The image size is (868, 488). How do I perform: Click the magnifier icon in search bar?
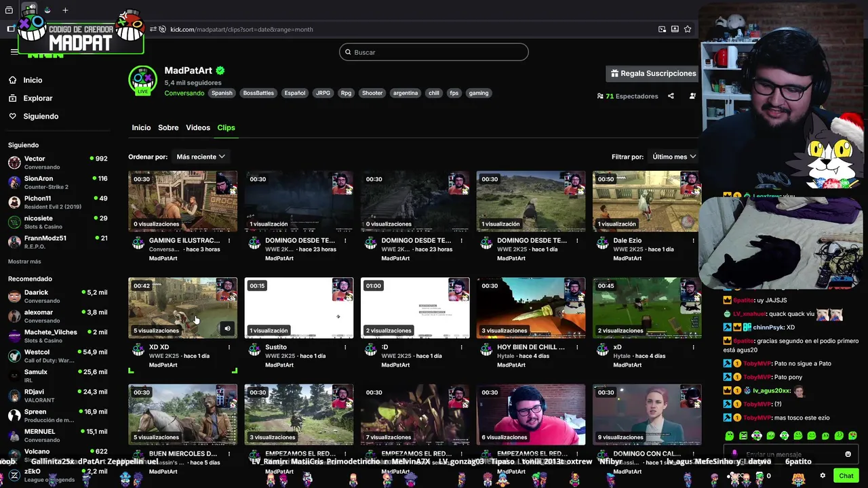(348, 52)
